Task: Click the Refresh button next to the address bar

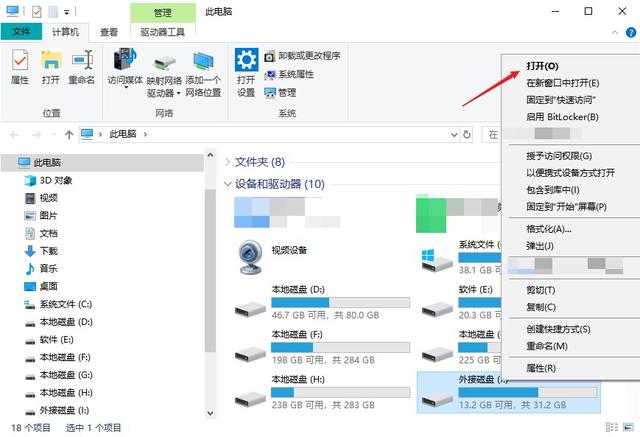Action: point(467,134)
